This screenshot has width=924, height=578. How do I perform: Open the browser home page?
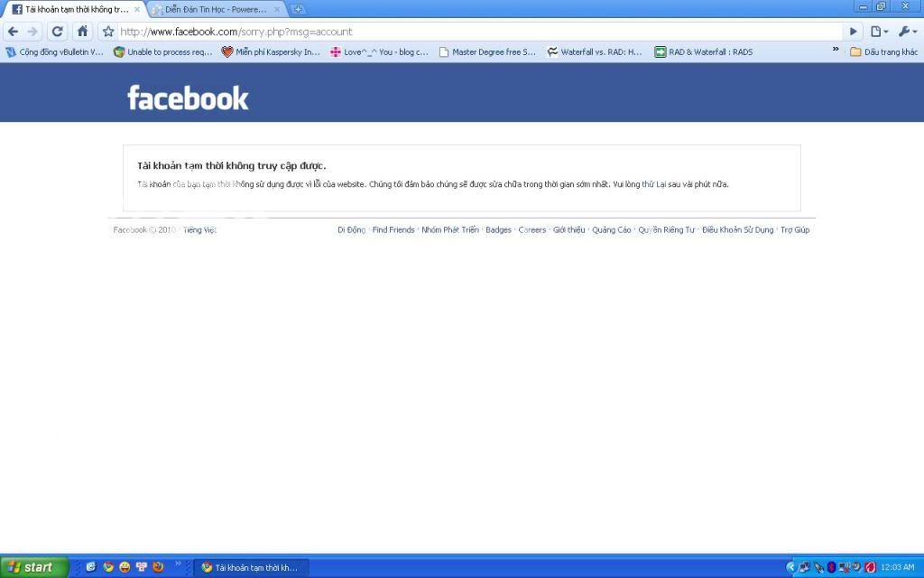click(x=82, y=32)
